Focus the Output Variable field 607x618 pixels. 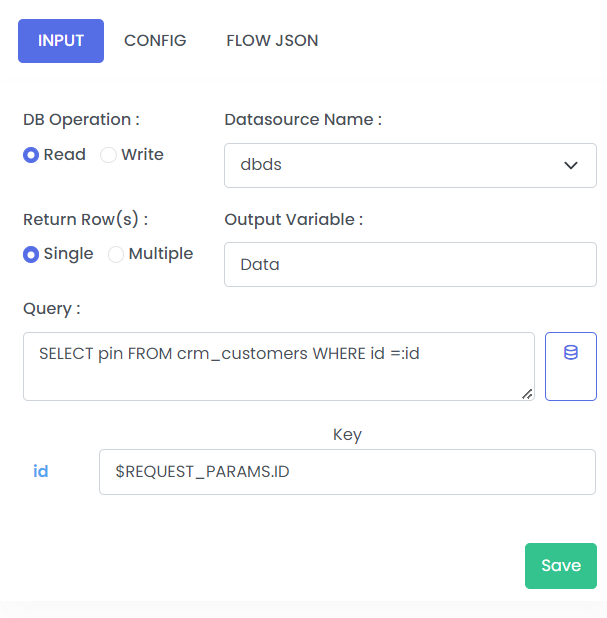(410, 264)
